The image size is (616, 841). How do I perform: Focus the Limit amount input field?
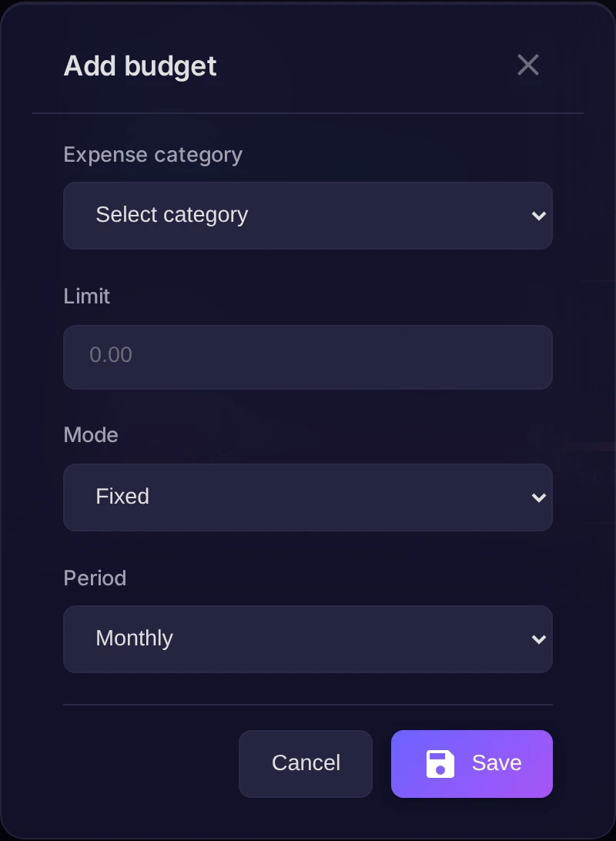[308, 357]
